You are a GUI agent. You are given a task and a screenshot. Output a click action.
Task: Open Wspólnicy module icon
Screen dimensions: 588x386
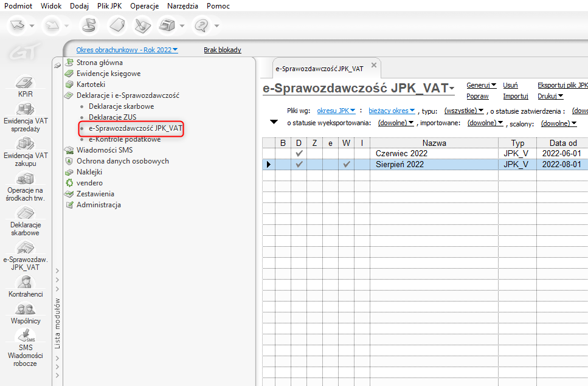pyautogui.click(x=25, y=313)
